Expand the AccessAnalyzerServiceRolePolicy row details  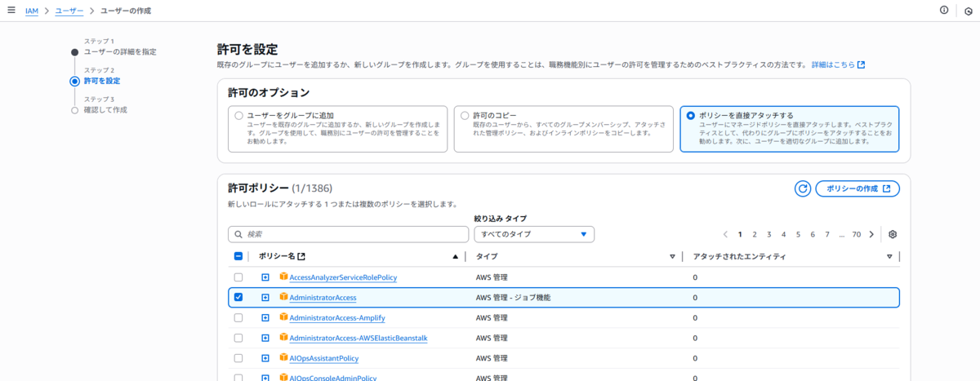(265, 277)
